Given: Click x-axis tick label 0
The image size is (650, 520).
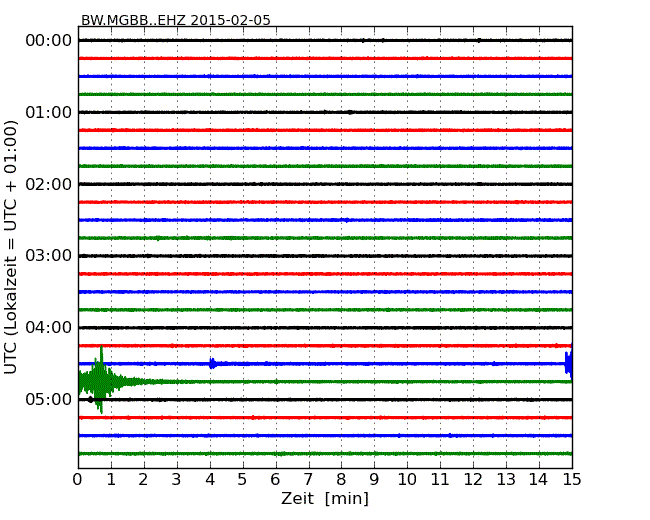Looking at the screenshot, I should [78, 480].
